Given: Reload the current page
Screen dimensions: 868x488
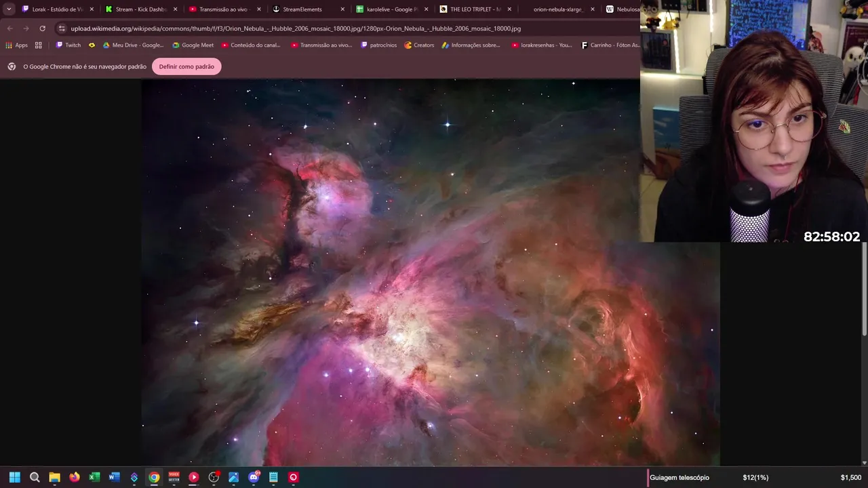Looking at the screenshot, I should [x=42, y=28].
